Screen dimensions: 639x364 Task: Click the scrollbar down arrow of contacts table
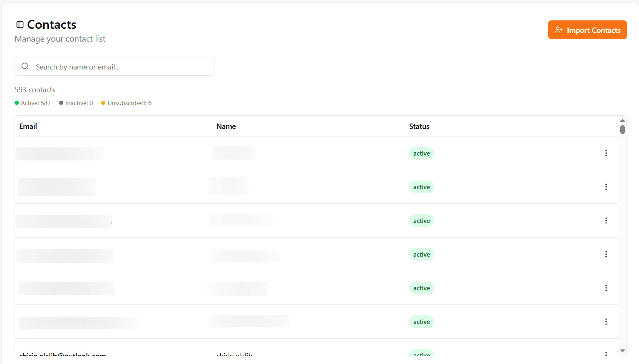[622, 351]
